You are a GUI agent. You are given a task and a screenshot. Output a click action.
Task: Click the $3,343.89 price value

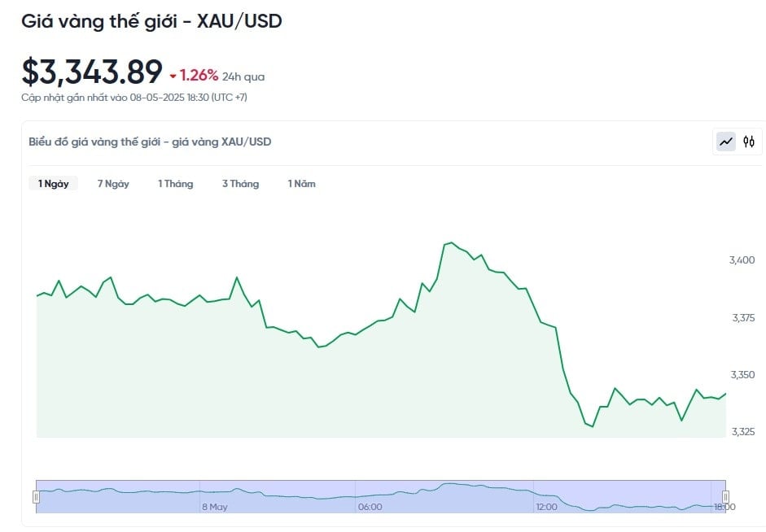92,72
